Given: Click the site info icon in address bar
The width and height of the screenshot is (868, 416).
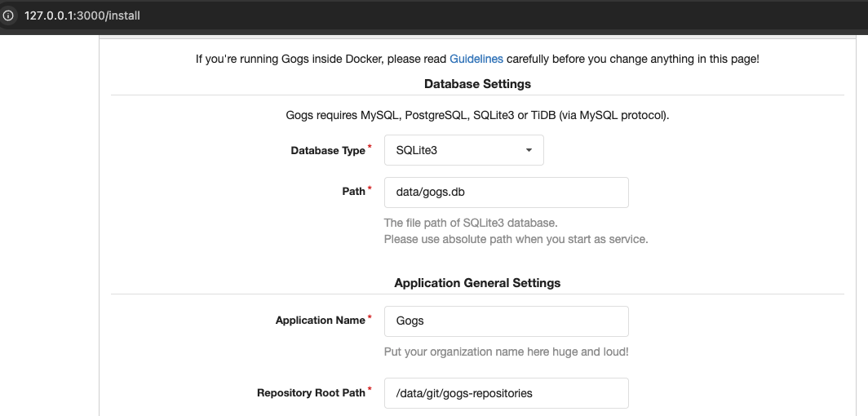Looking at the screenshot, I should (8, 15).
